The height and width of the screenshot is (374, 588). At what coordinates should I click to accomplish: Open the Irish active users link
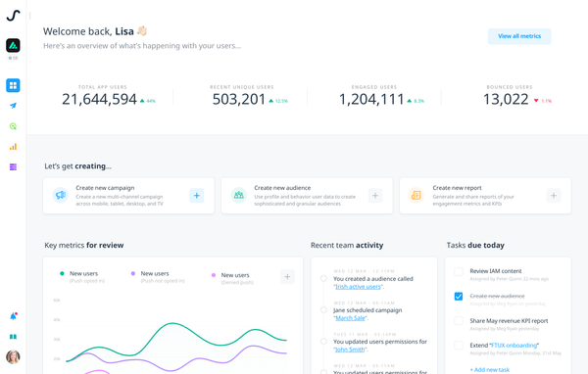point(358,287)
